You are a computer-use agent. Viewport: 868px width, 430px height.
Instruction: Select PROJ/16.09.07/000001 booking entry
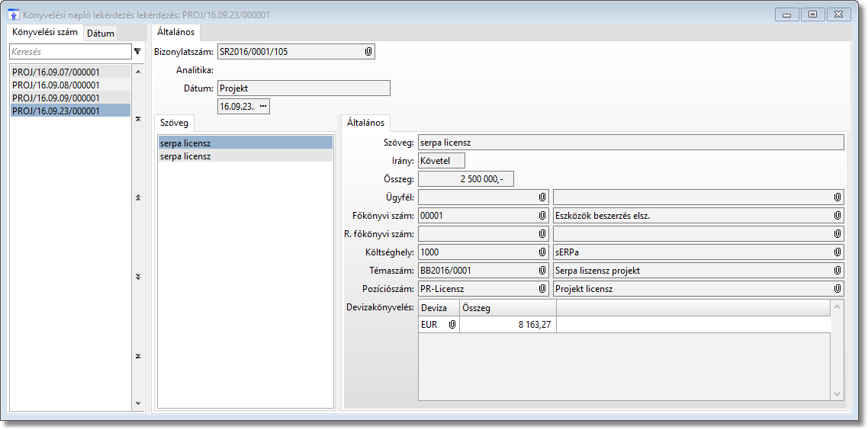coord(56,72)
